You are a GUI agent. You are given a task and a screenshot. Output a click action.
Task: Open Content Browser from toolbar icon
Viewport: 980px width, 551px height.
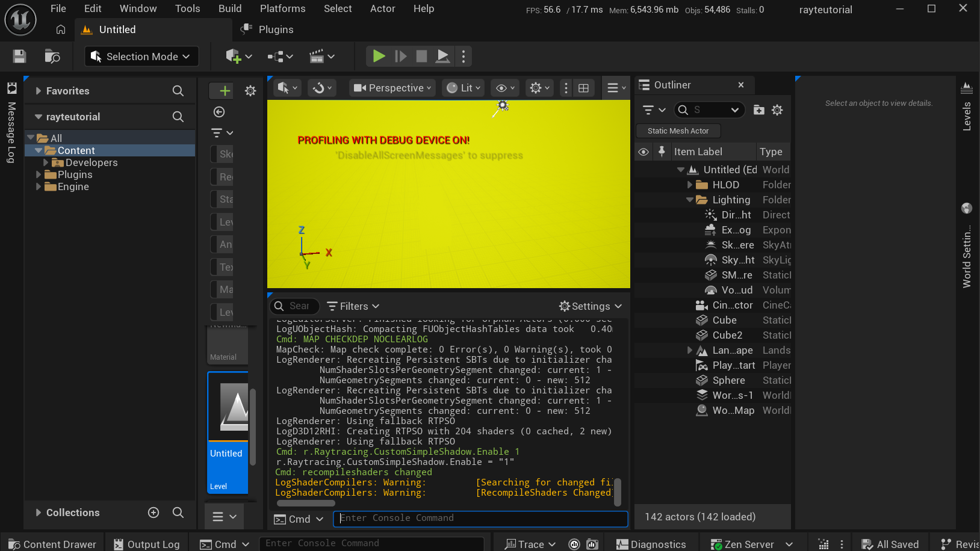point(52,57)
